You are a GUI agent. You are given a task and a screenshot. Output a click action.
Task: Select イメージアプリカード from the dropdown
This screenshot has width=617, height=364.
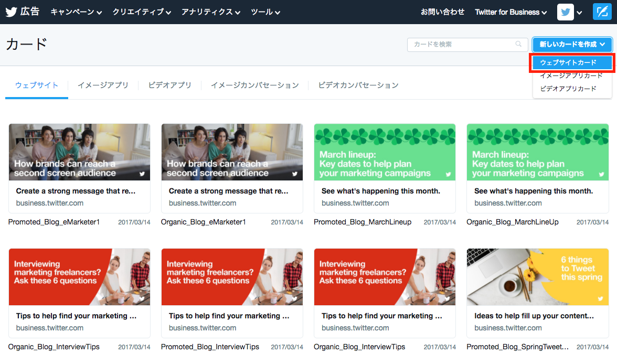point(571,76)
